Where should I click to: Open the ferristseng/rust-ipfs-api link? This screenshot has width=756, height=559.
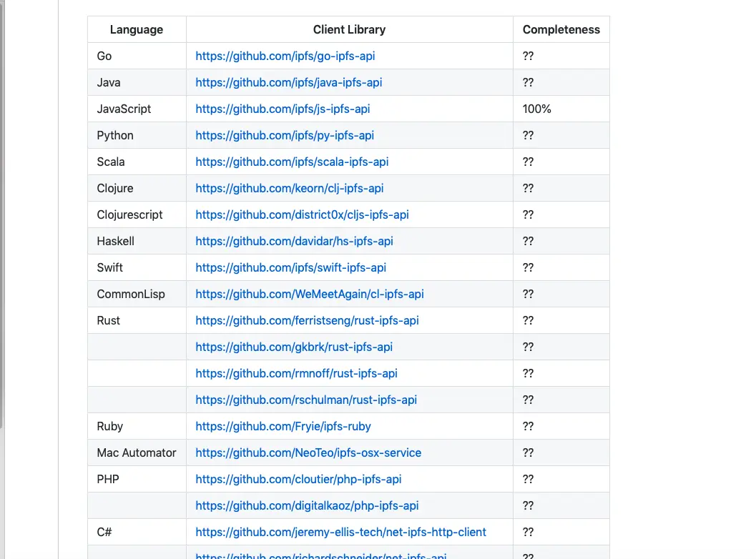307,320
